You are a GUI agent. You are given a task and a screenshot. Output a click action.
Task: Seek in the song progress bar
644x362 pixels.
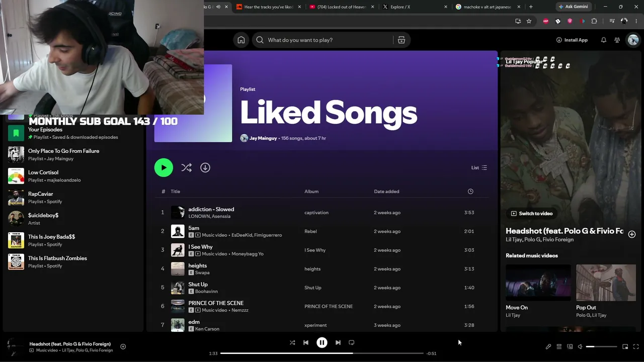322,353
